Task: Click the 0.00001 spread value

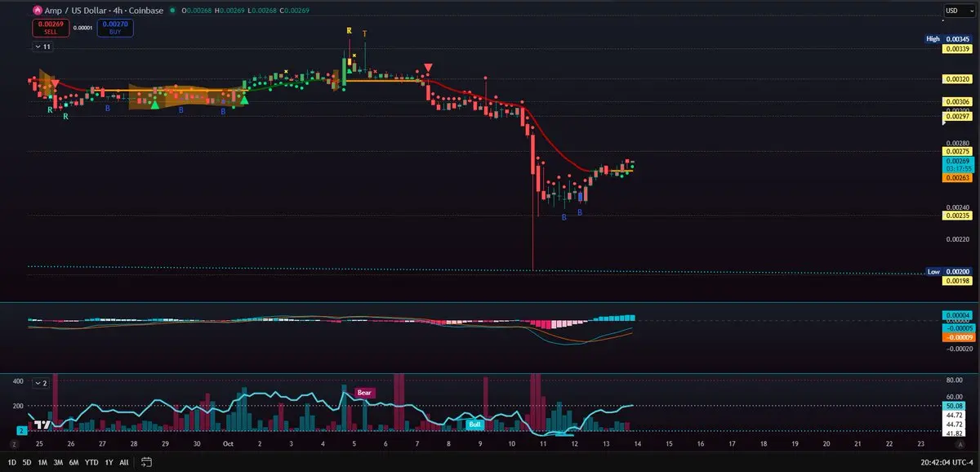Action: click(82, 28)
